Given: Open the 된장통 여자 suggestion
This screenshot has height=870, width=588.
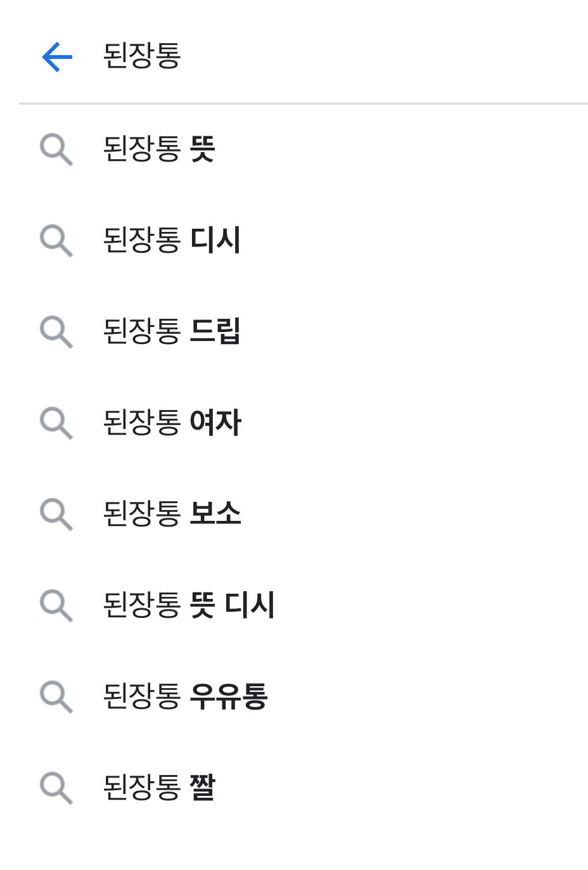Looking at the screenshot, I should (172, 423).
